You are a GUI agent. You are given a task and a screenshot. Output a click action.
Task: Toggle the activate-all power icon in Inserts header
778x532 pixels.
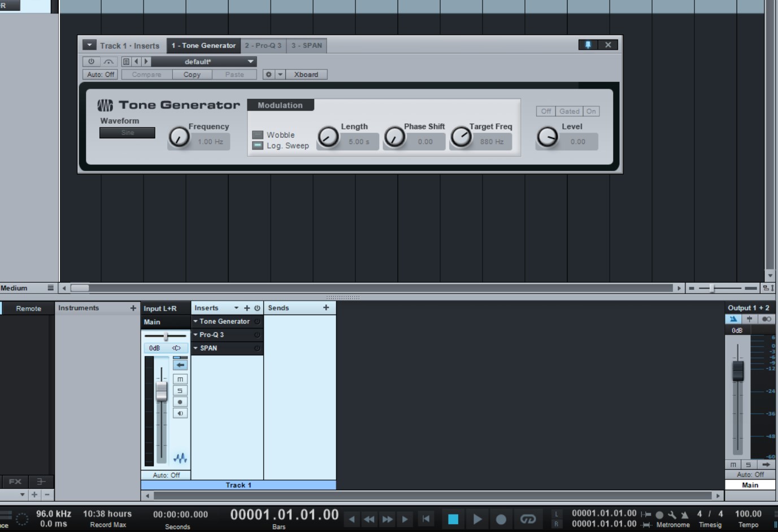click(x=257, y=308)
